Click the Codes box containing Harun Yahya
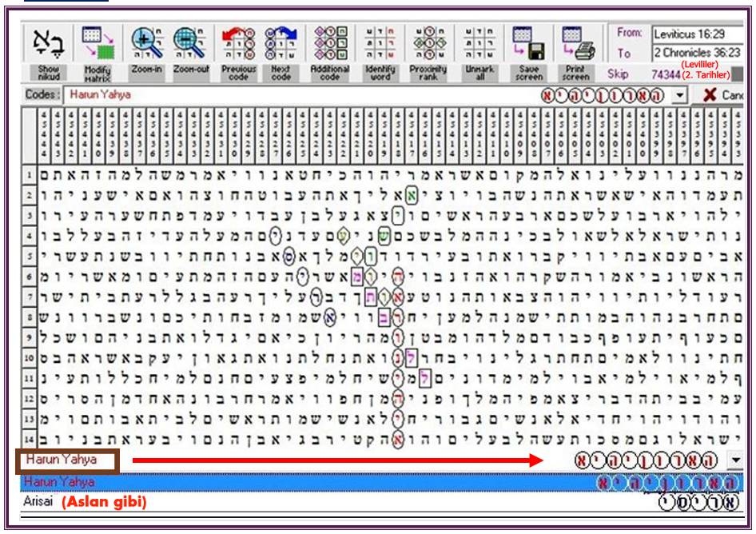 pos(374,95)
